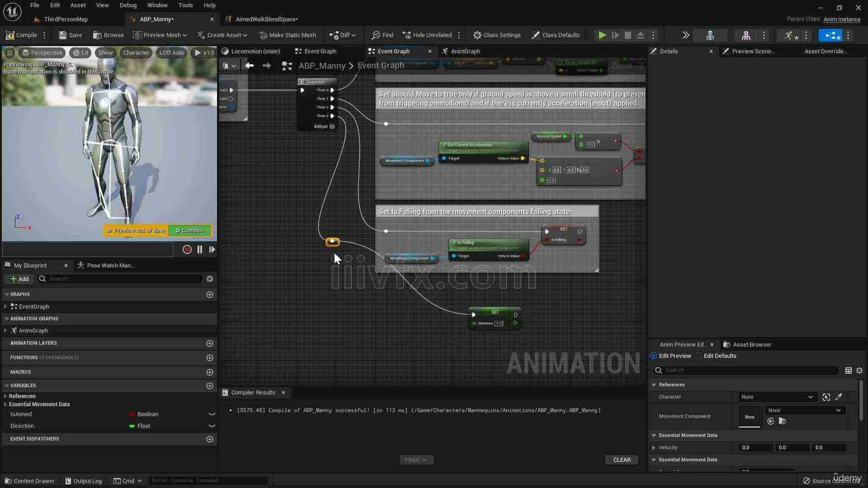
Task: Expand the AnimGraph tree item
Action: click(5, 331)
